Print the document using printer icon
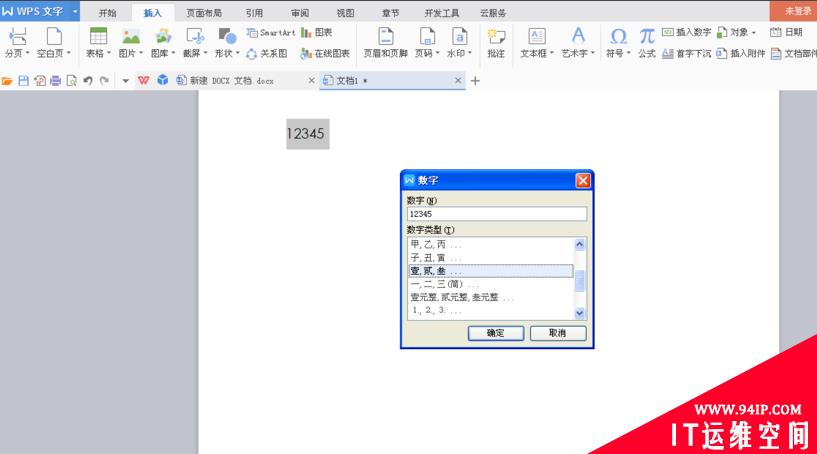817x454 pixels. click(55, 81)
